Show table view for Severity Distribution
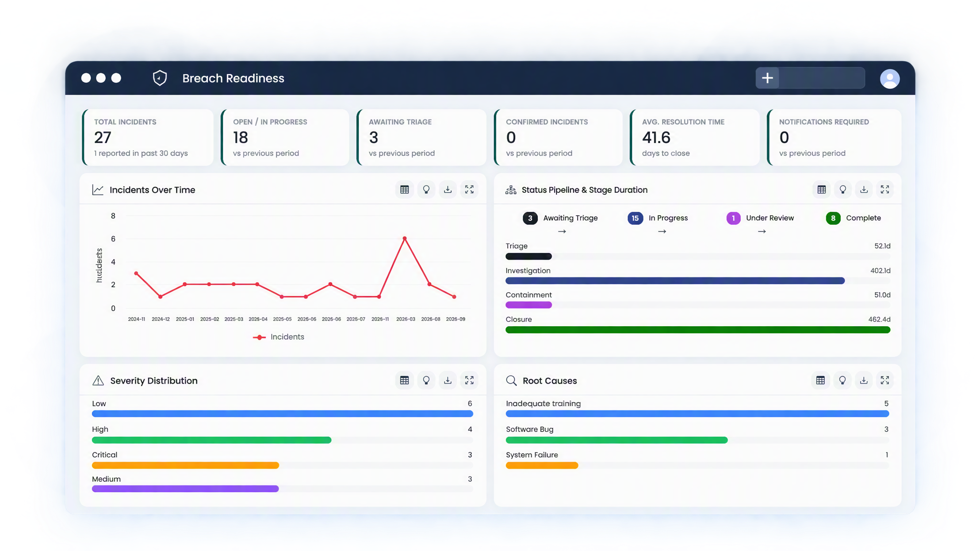 pos(404,380)
